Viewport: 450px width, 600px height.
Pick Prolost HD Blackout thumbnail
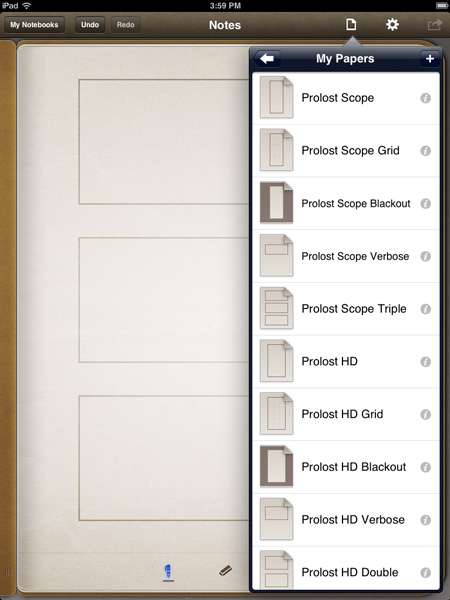pos(276,466)
